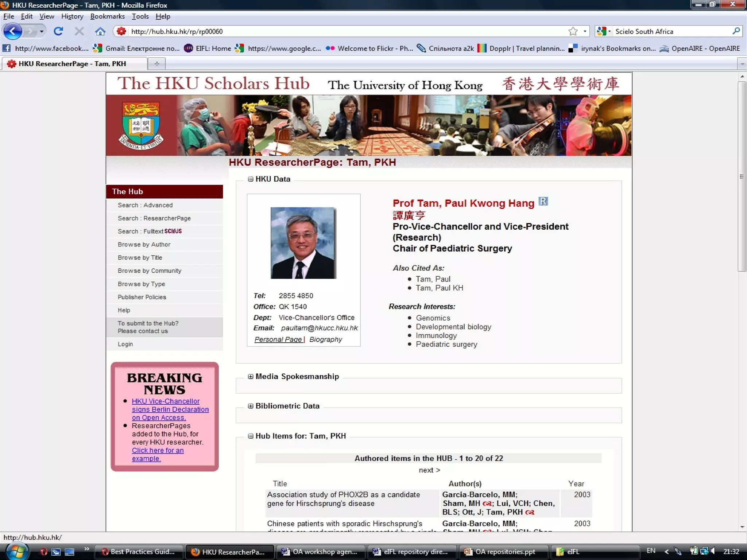Expand the Bibliometric Data section

coord(251,406)
